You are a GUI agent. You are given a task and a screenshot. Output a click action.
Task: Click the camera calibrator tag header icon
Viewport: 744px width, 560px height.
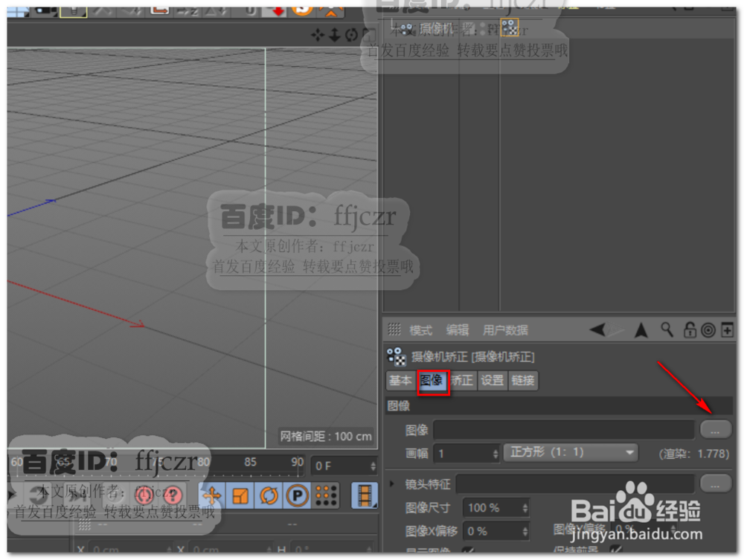397,356
